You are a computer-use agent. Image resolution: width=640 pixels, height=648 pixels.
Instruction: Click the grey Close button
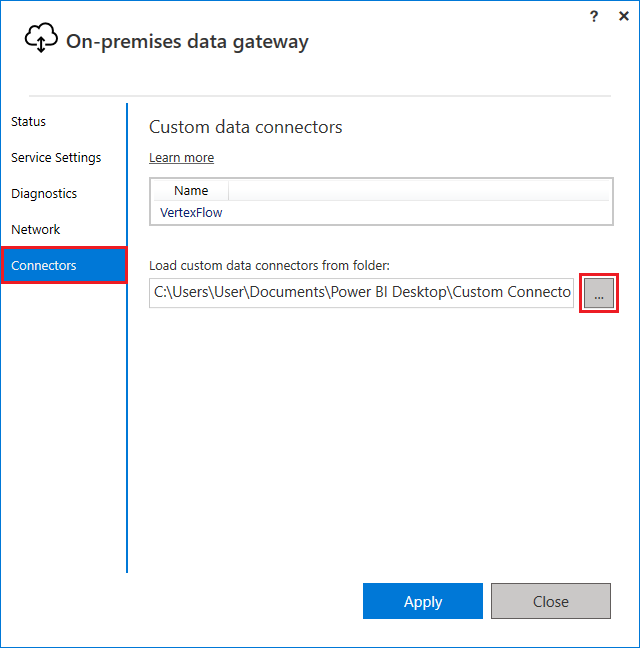(x=550, y=601)
